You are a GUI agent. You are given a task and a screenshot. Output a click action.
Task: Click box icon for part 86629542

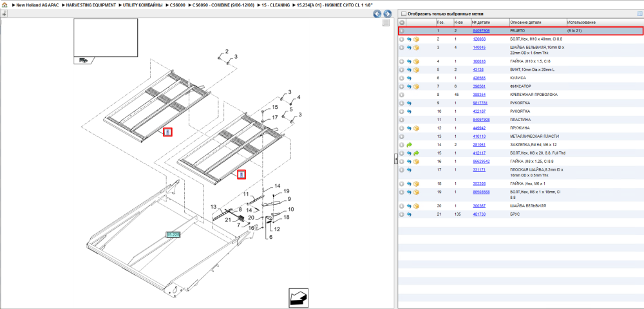coord(416,162)
